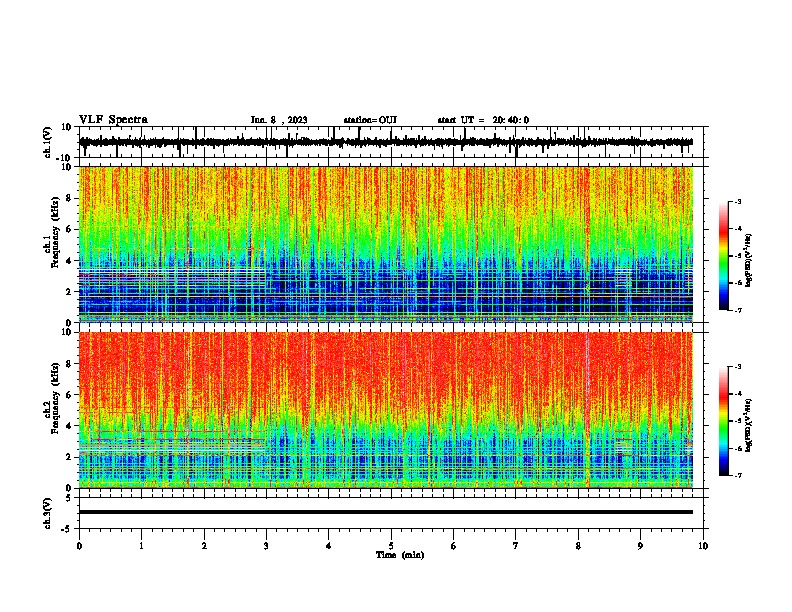792x612 pixels.
Task: Click the log(PSD) units label beside ch.2 colorbar
Action: [748, 426]
